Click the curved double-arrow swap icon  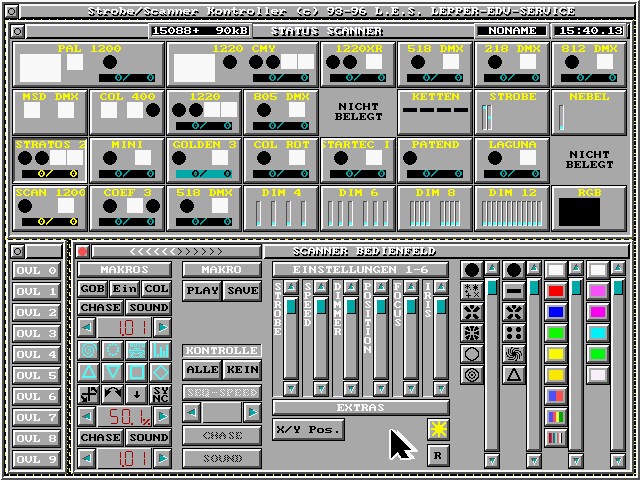(x=112, y=394)
